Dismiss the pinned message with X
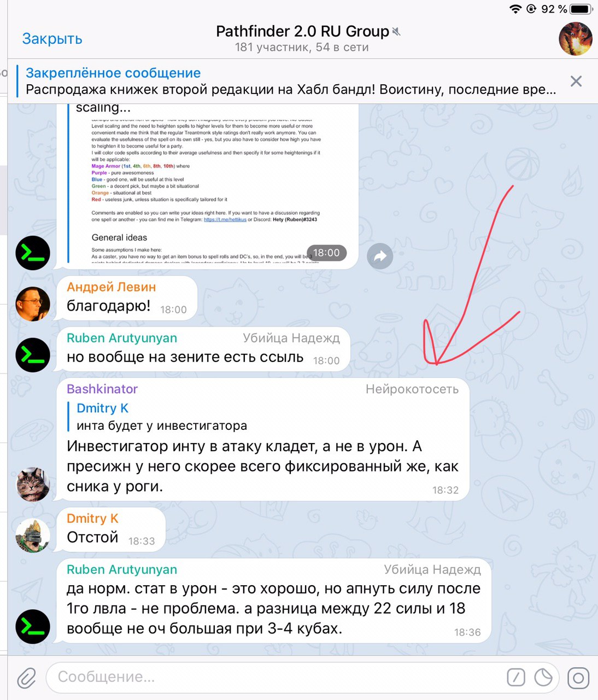Screen dimensions: 598x700 pyautogui.click(x=576, y=81)
